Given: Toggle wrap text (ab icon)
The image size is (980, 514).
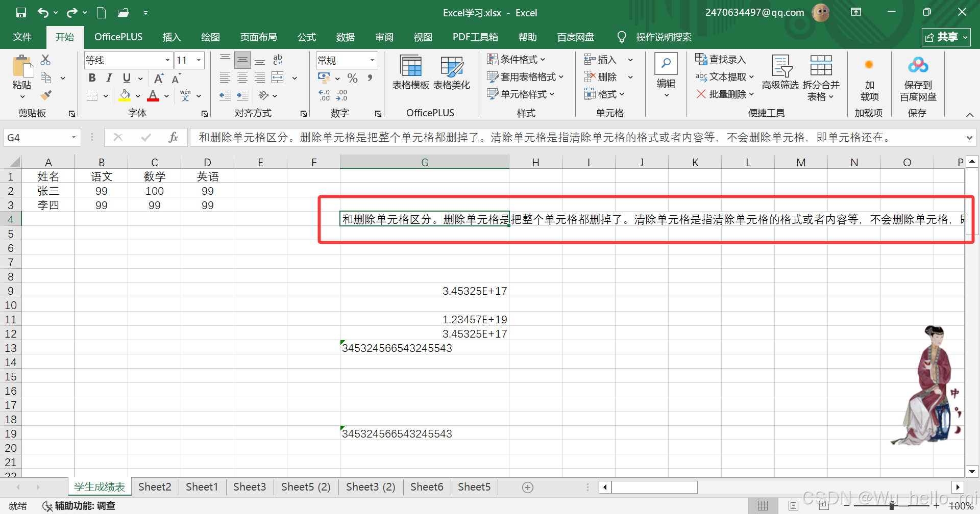Looking at the screenshot, I should tap(278, 60).
